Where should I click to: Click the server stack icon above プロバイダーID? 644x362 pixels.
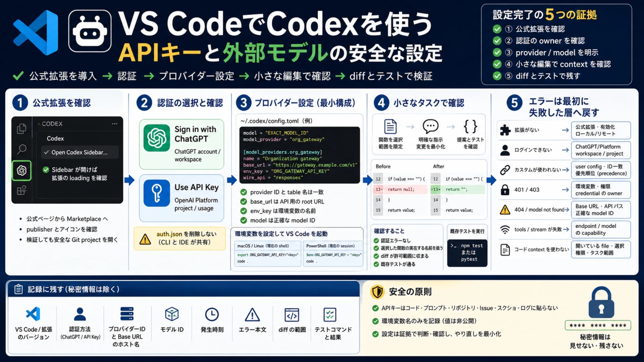point(127,314)
